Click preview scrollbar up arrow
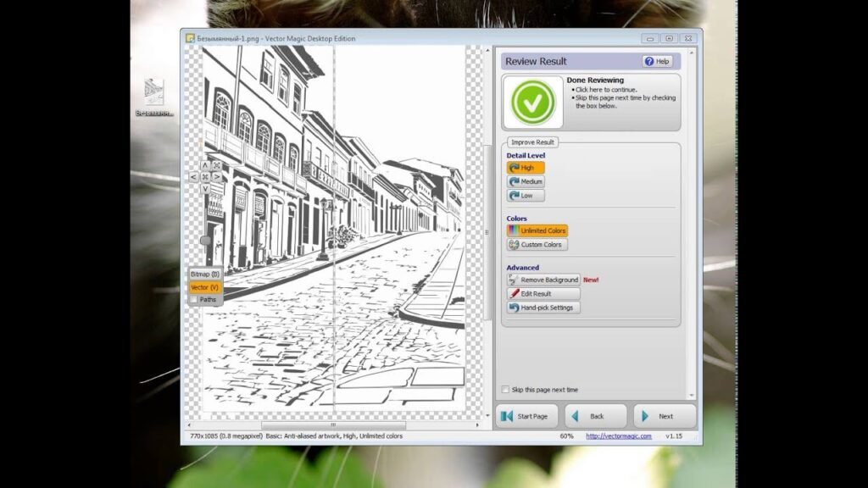The image size is (868, 488). (487, 50)
